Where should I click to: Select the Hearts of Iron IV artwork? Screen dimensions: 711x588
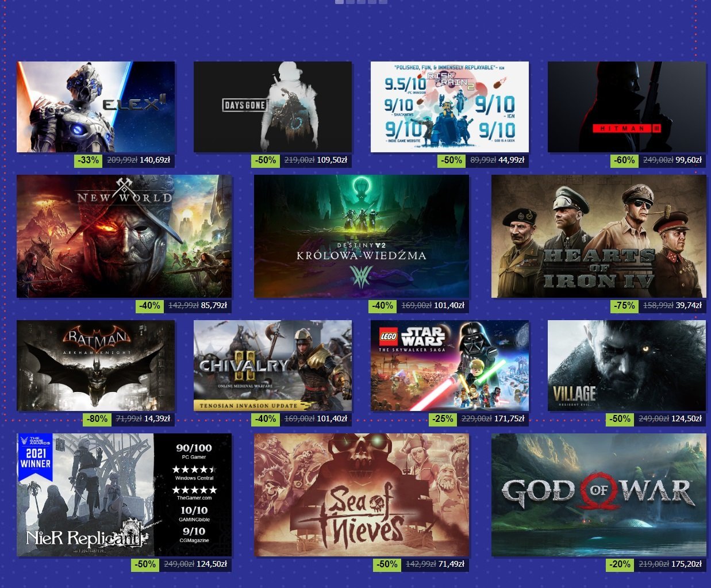(598, 236)
